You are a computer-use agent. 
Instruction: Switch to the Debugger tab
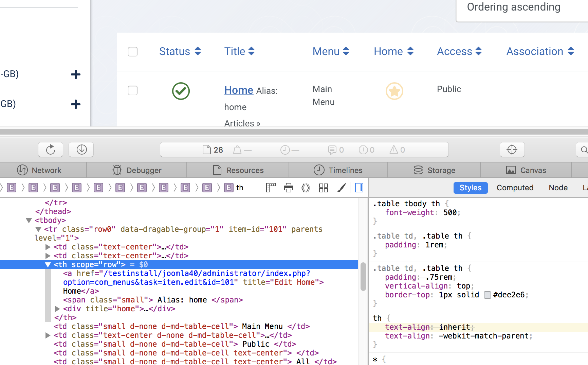[x=137, y=170]
